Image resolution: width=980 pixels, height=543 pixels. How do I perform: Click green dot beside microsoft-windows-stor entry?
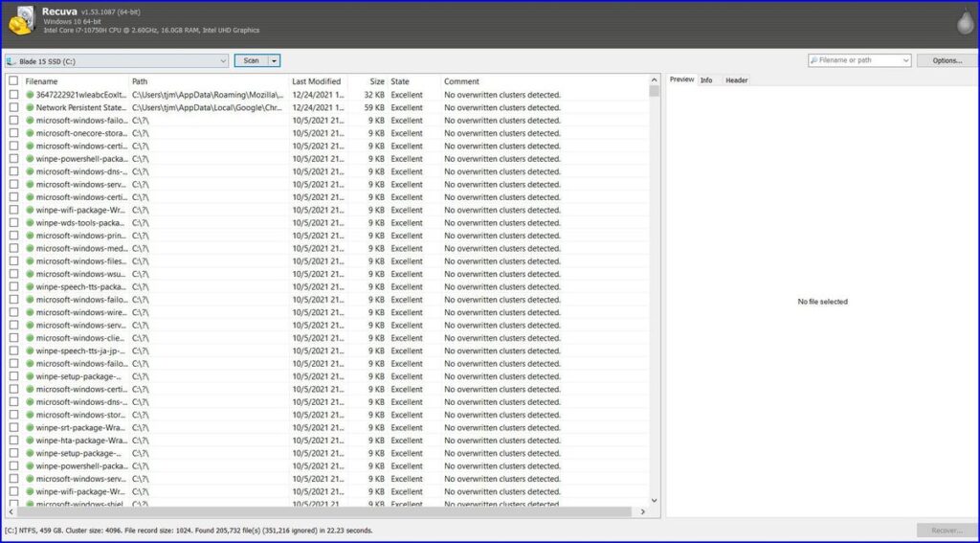point(30,415)
